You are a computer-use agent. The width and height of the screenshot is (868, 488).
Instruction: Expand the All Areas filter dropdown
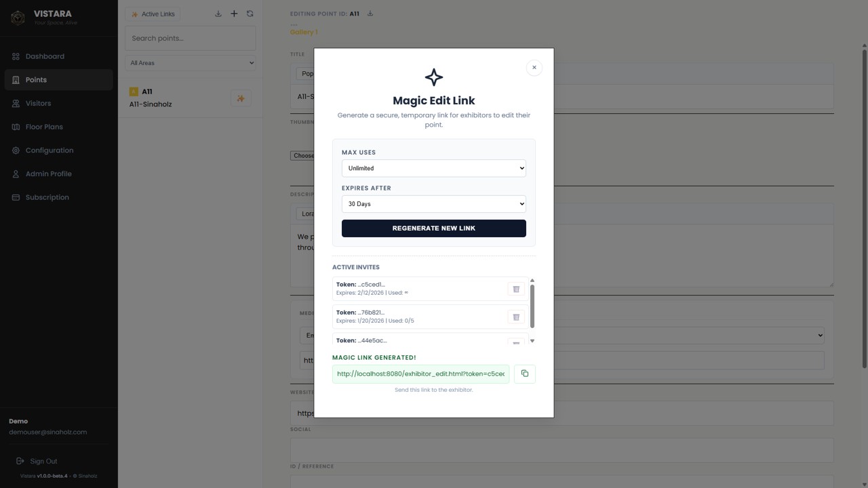190,63
